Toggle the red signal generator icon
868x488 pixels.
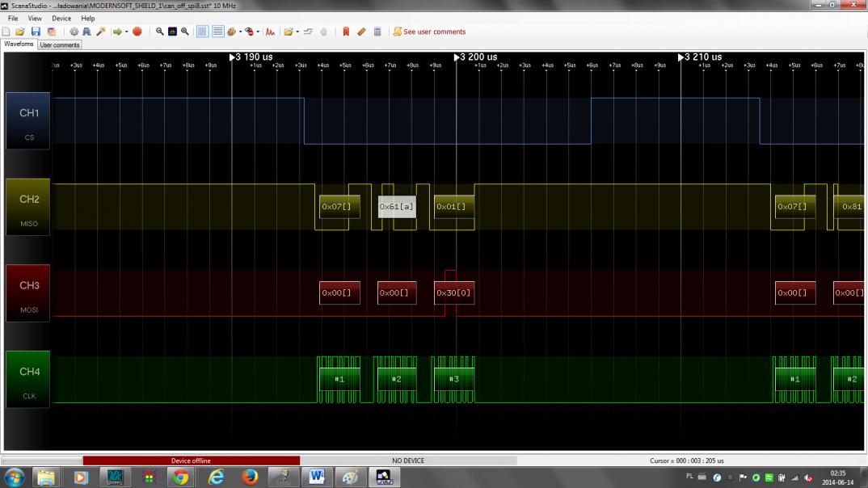(x=271, y=32)
